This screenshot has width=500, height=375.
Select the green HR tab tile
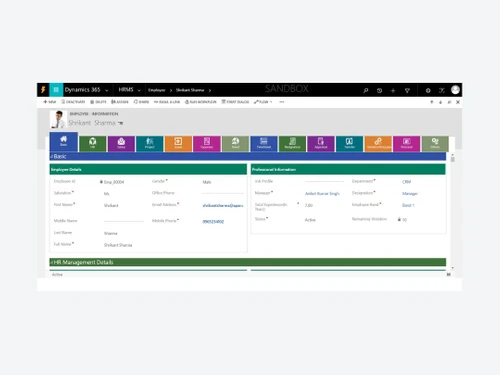coord(93,144)
